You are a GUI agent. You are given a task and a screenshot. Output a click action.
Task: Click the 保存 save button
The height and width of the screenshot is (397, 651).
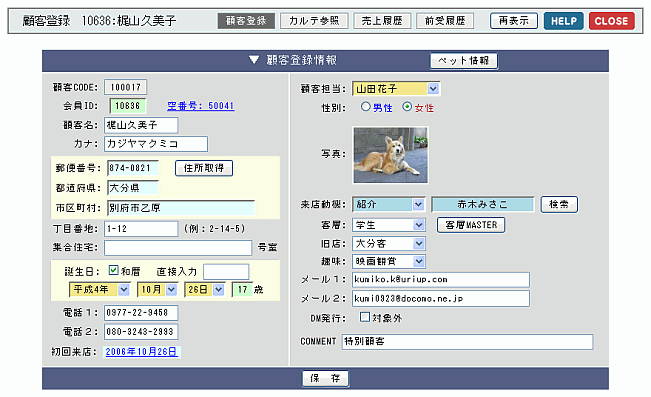tap(325, 378)
